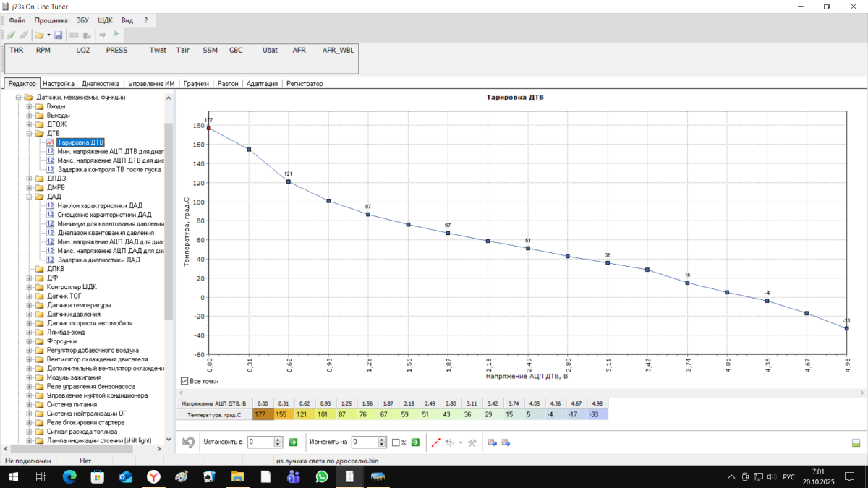
Task: Enable the percent checkbox near 'Изменить на'
Action: 396,442
